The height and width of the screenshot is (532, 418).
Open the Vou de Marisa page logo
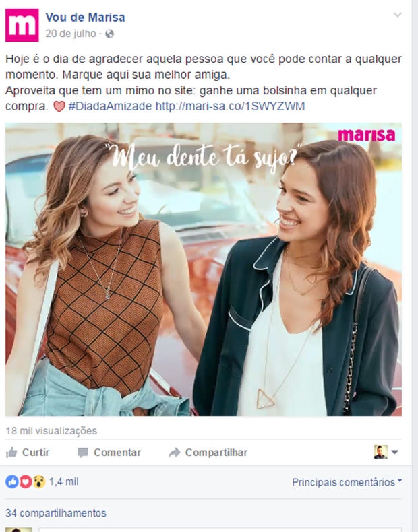click(x=22, y=26)
